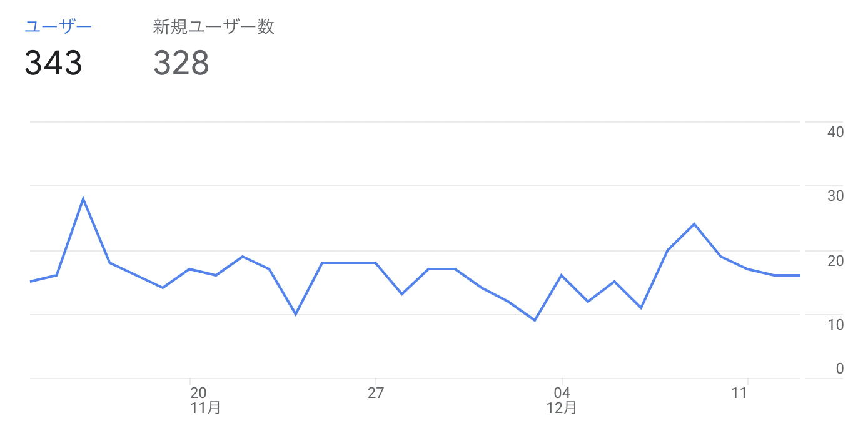Click the 11 date axis label
Image resolution: width=868 pixels, height=428 pixels.
[740, 393]
